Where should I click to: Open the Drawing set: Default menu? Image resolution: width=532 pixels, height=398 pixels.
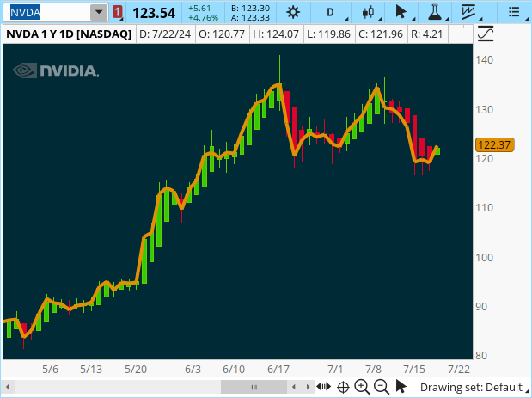[474, 387]
